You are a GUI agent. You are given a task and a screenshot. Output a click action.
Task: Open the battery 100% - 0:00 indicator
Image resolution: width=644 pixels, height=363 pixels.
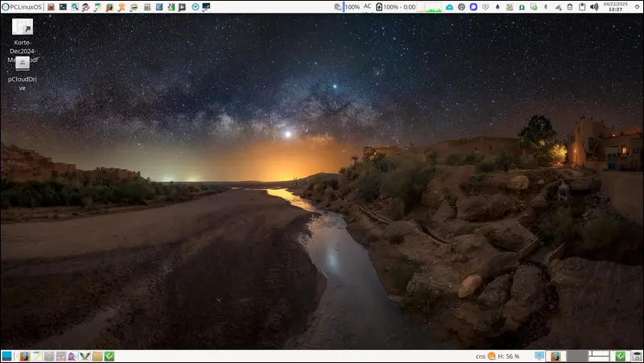pos(395,7)
